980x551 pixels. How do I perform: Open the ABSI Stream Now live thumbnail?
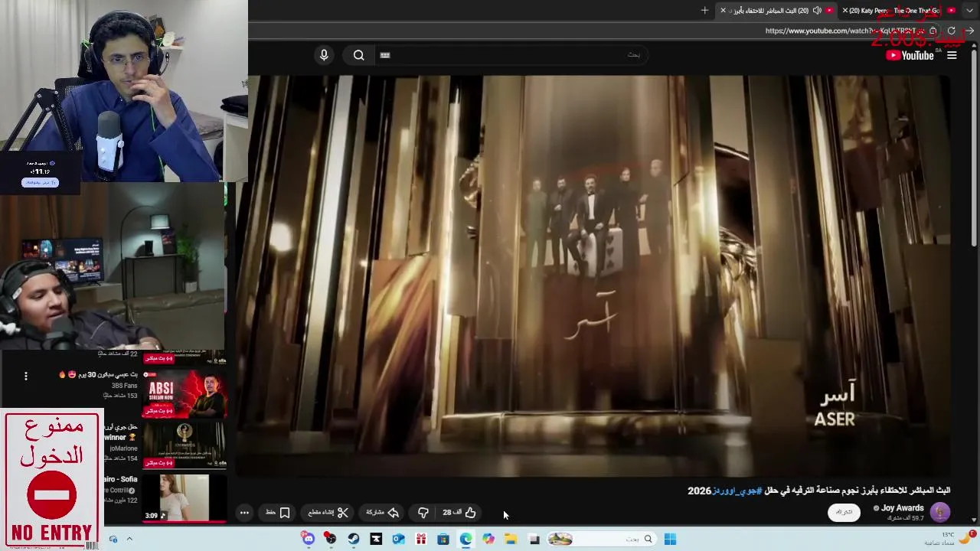coord(185,394)
